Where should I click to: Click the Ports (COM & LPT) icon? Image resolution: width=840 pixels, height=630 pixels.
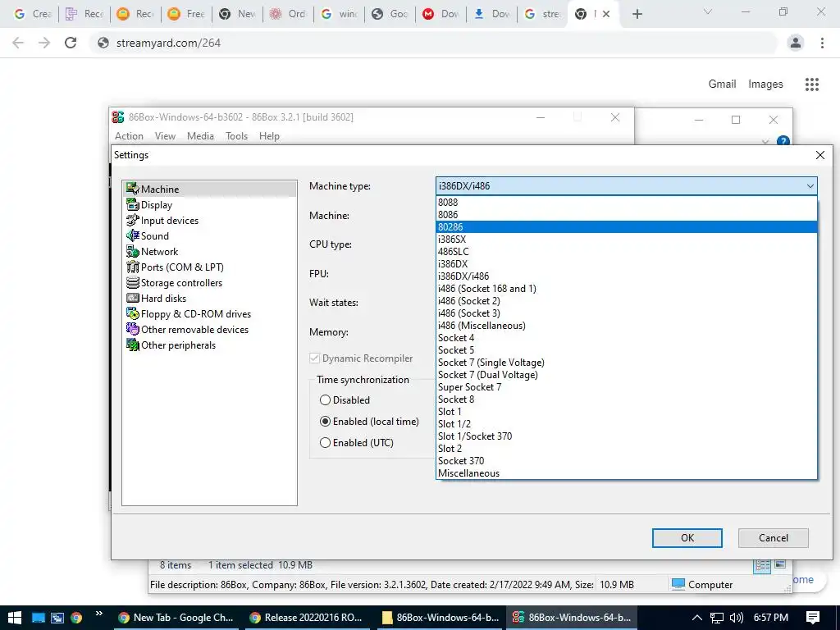click(132, 267)
